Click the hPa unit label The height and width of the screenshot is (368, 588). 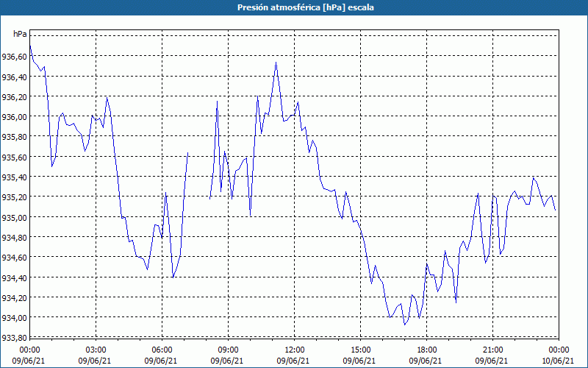(x=20, y=34)
